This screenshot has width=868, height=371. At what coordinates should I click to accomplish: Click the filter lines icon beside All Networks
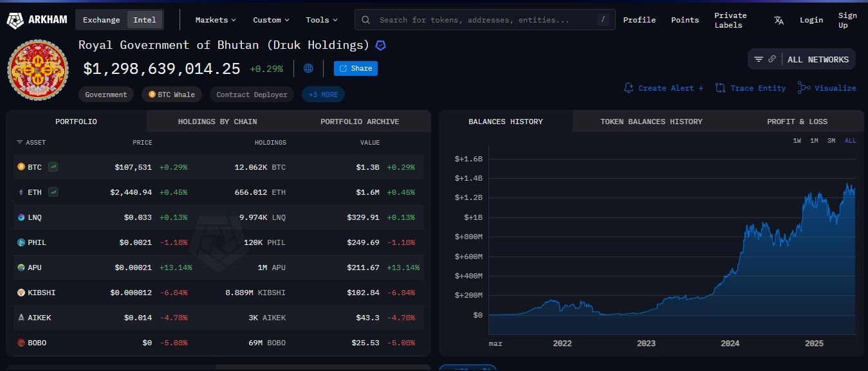759,59
